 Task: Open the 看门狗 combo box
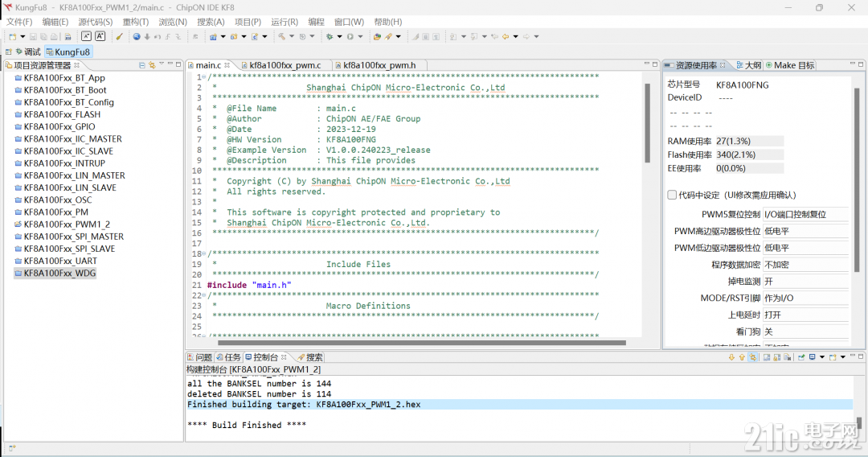(805, 331)
